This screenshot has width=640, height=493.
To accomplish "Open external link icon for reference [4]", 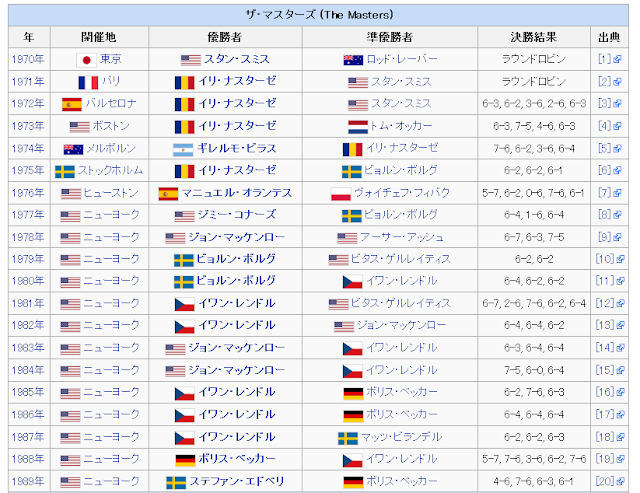I will pos(617,127).
